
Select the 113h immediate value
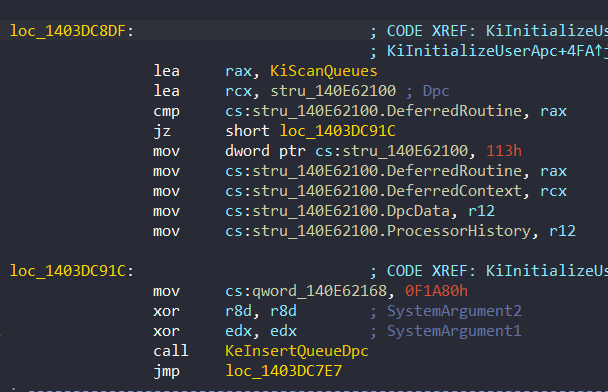coord(504,151)
